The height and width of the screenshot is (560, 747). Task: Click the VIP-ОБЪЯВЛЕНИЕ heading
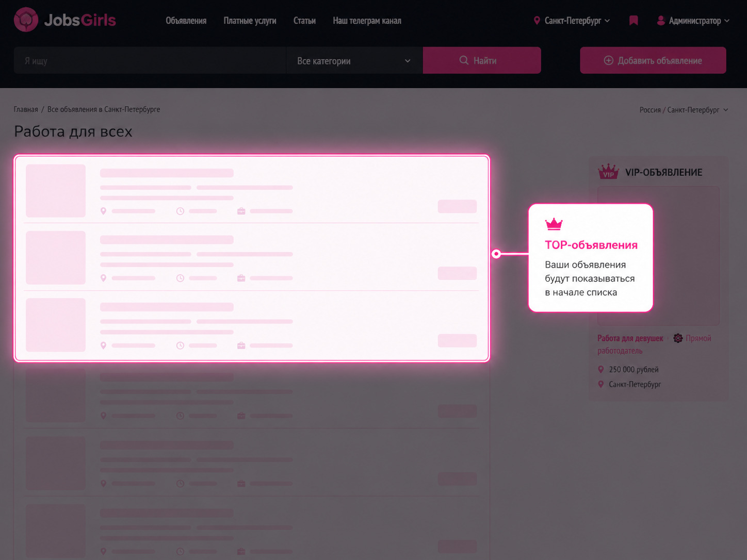point(663,172)
